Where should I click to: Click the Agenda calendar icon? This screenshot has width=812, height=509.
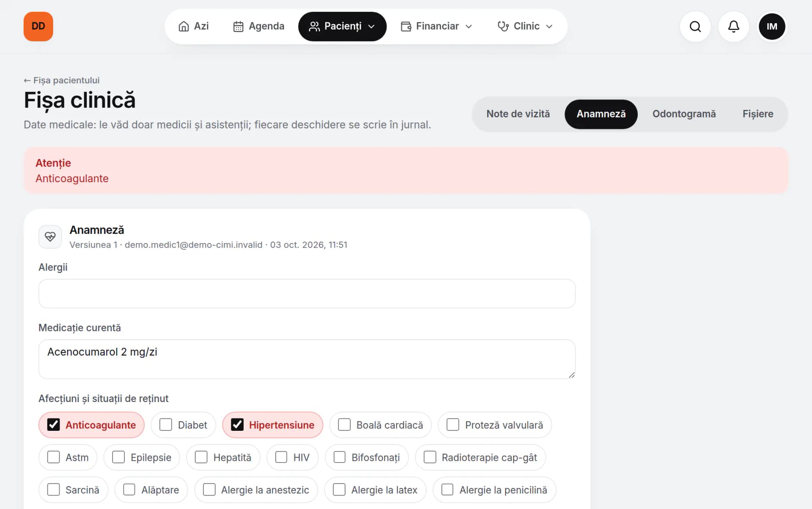238,26
